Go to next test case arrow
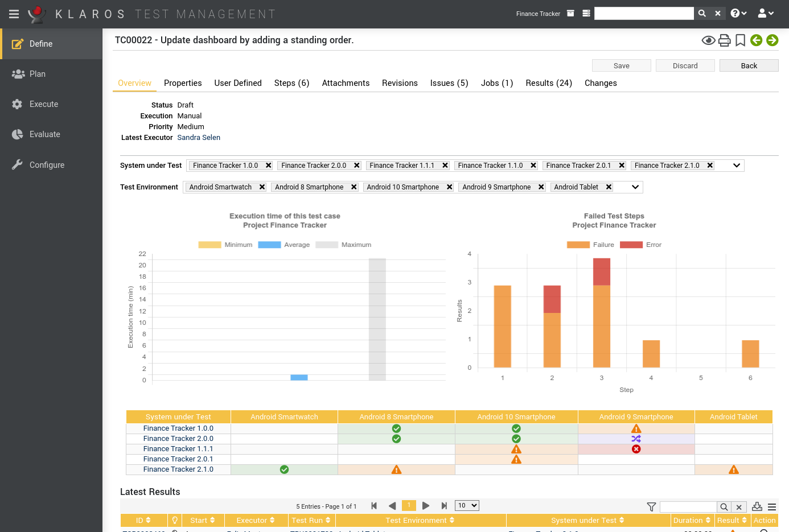 (x=772, y=40)
